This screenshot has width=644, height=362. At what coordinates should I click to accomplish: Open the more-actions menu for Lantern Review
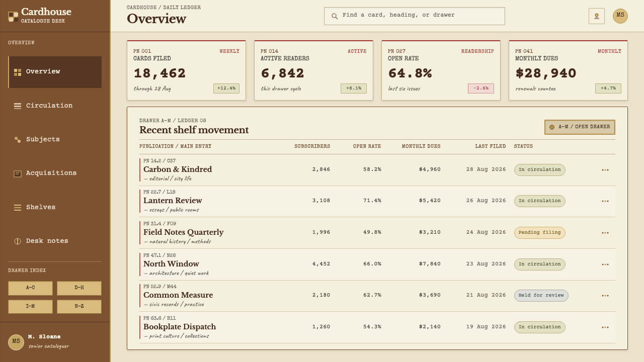(605, 201)
